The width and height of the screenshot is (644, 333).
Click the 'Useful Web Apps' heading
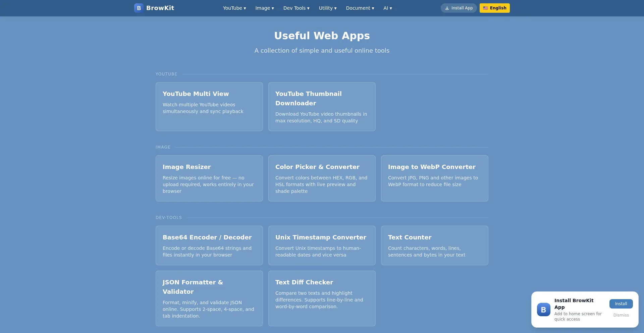(x=322, y=36)
